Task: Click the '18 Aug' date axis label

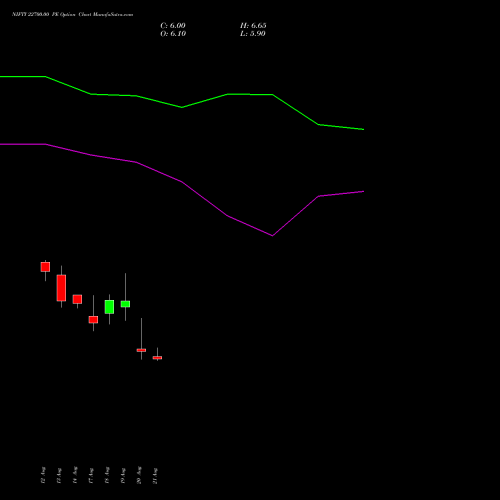Action: coord(107,475)
